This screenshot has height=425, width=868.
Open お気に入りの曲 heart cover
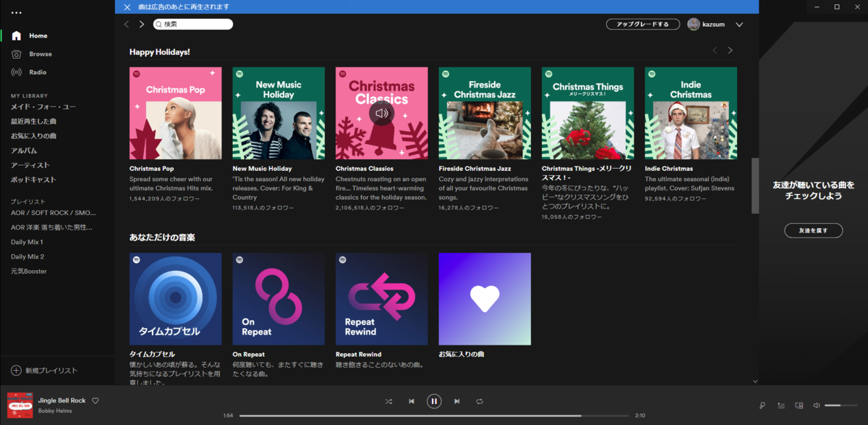click(x=485, y=299)
